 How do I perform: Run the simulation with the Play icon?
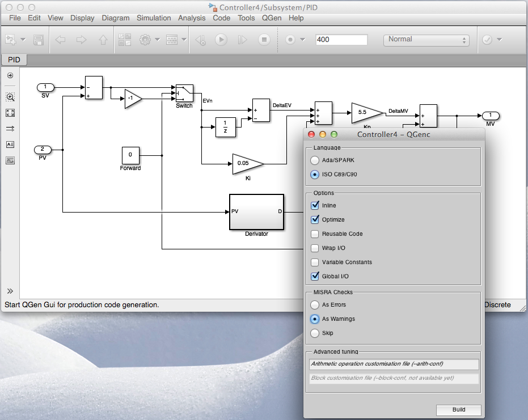pos(221,39)
